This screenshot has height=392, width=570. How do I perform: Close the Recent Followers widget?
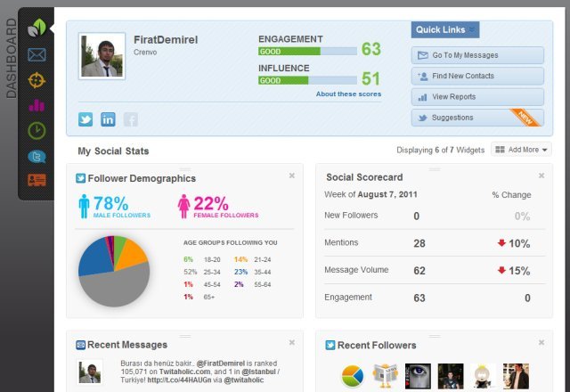pyautogui.click(x=541, y=342)
